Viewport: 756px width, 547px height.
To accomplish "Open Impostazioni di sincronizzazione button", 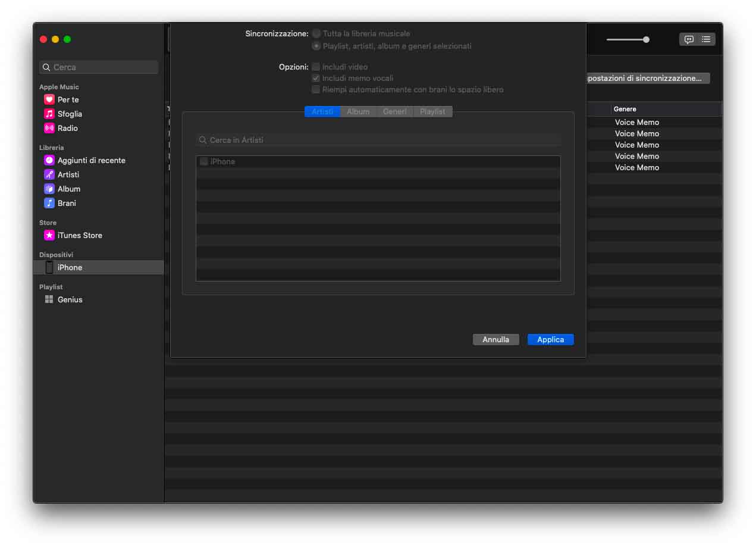I will tap(648, 78).
